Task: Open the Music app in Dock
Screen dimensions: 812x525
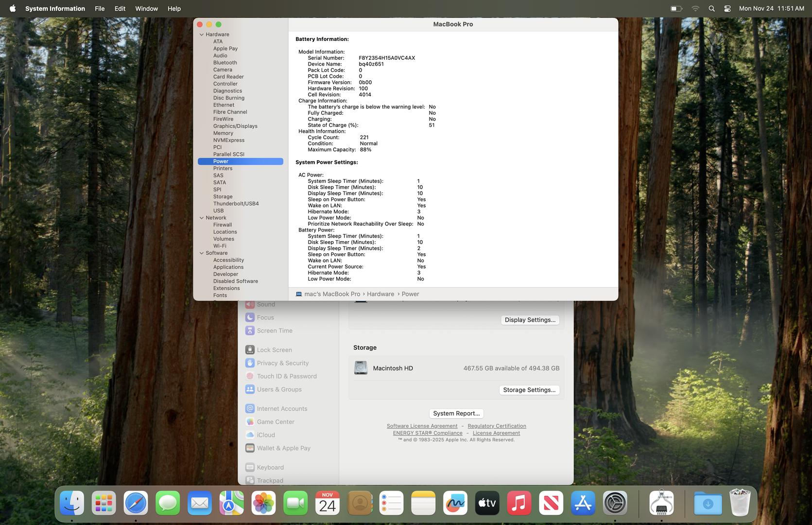Action: click(519, 503)
